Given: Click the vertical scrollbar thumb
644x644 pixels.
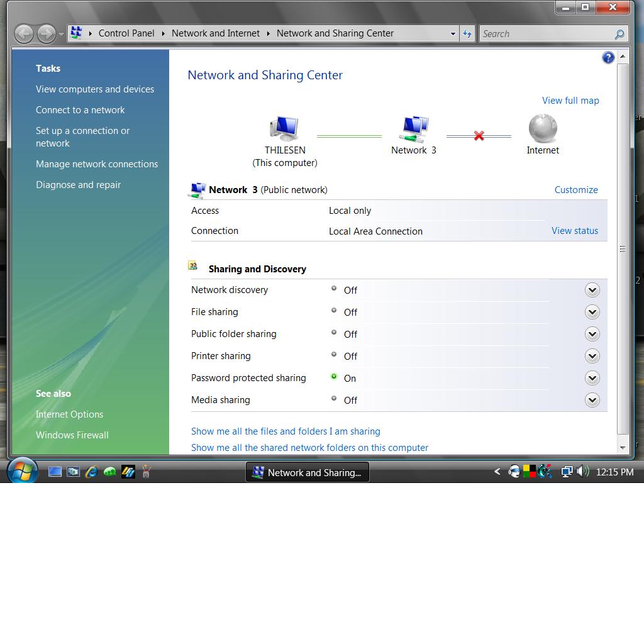Looking at the screenshot, I should pos(623,249).
